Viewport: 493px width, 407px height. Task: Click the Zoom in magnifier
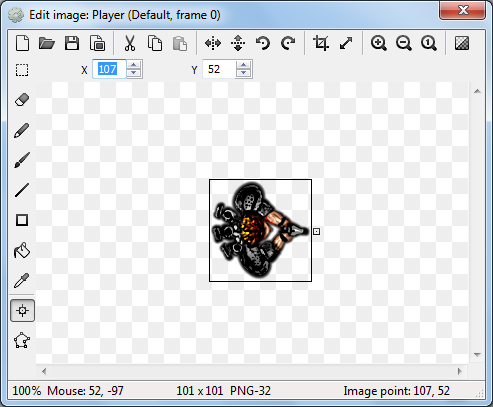(x=379, y=43)
